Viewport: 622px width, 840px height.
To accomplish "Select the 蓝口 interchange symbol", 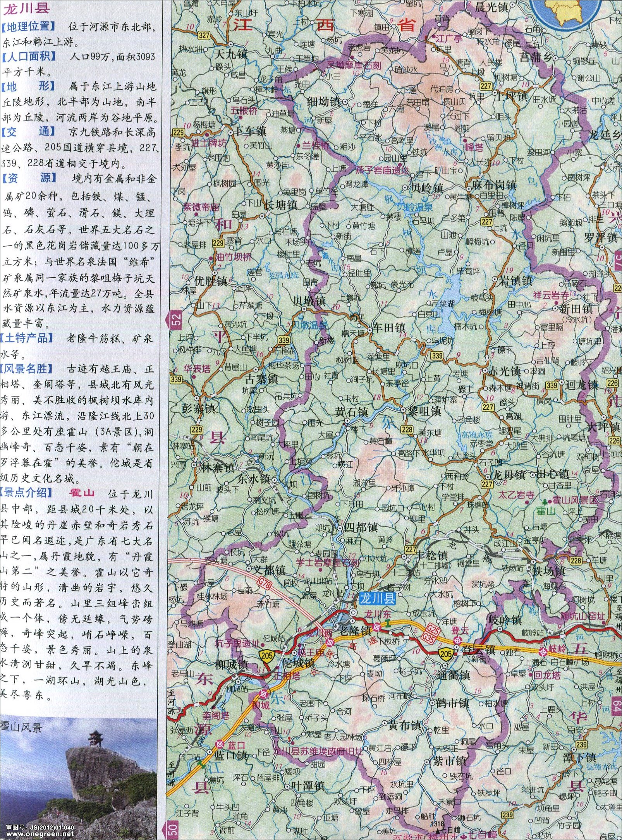I will coord(220,744).
